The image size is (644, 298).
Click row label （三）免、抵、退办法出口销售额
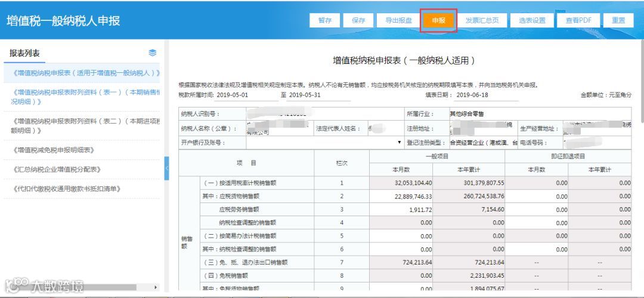coord(246,262)
